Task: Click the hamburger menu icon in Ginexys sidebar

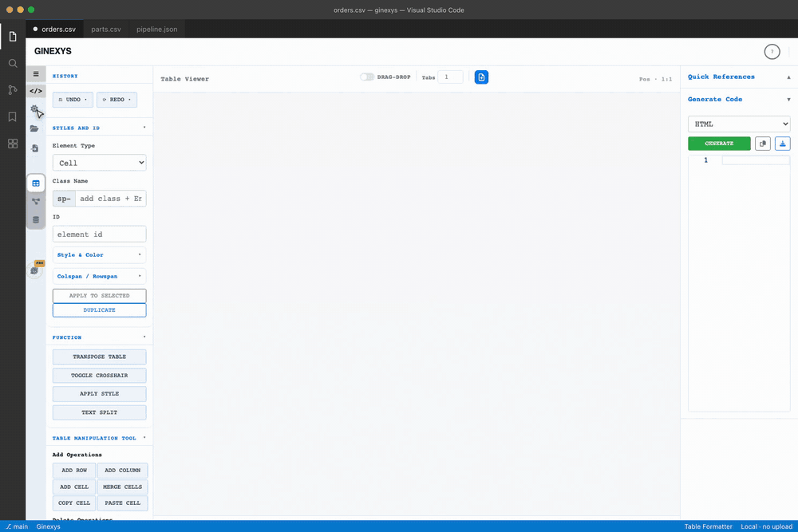Action: (36, 74)
